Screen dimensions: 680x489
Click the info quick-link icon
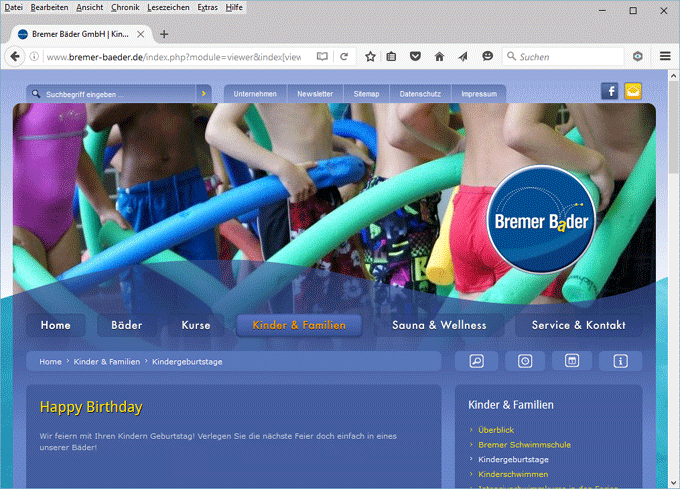[x=620, y=361]
